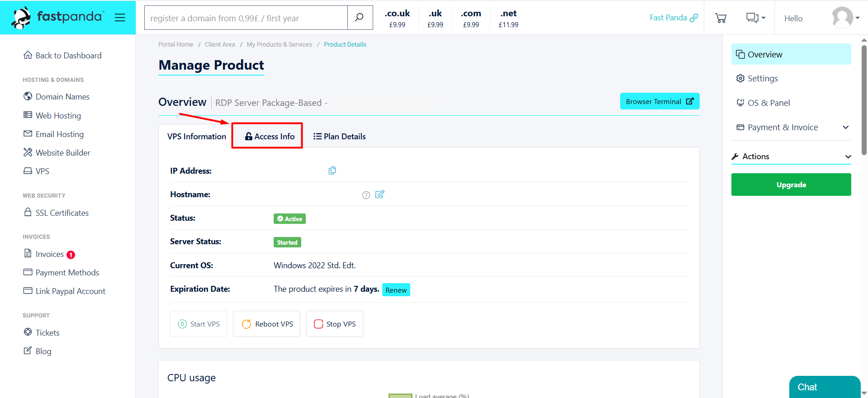
Task: Open the Plan Details tab
Action: [x=340, y=137]
